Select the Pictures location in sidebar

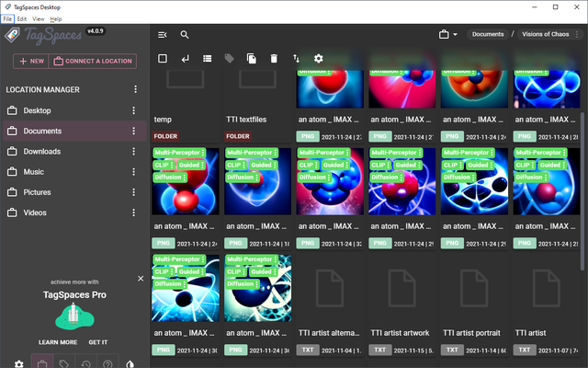(x=38, y=192)
